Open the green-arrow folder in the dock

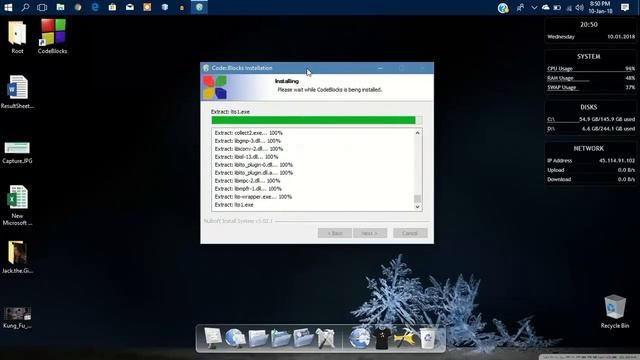pos(280,338)
